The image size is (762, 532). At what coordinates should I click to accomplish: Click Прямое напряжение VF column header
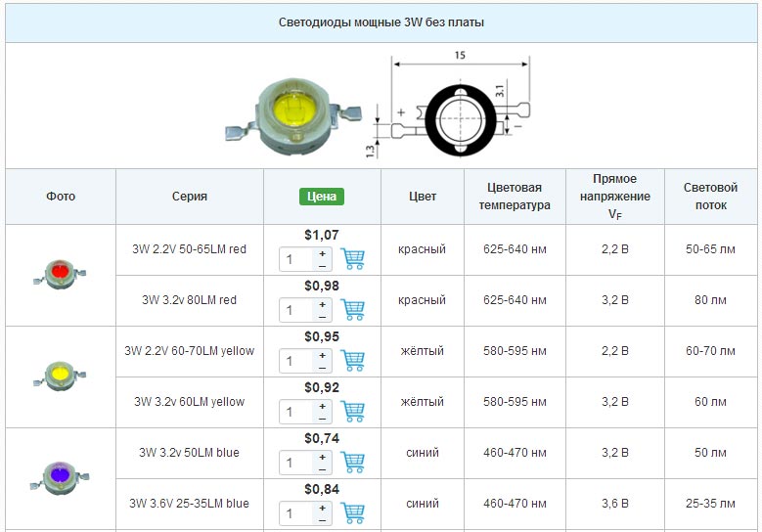pos(614,197)
